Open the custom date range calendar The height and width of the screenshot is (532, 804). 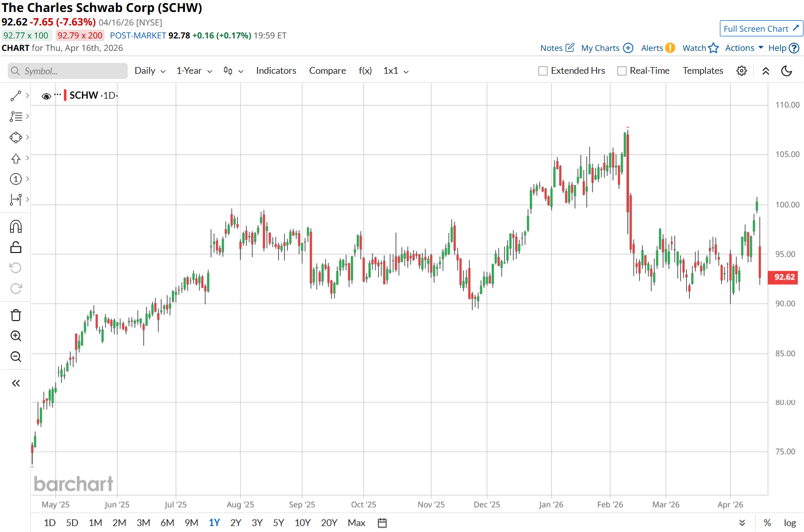[x=382, y=523]
